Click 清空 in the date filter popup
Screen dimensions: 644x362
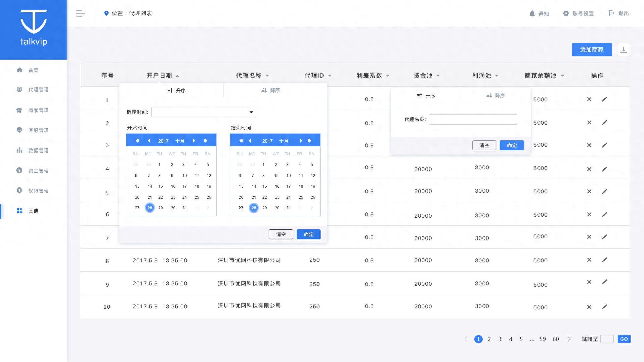point(281,234)
